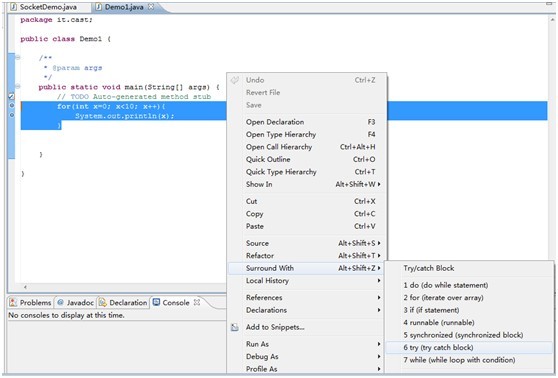
Task: Expand the Run As submenu
Action: point(307,344)
